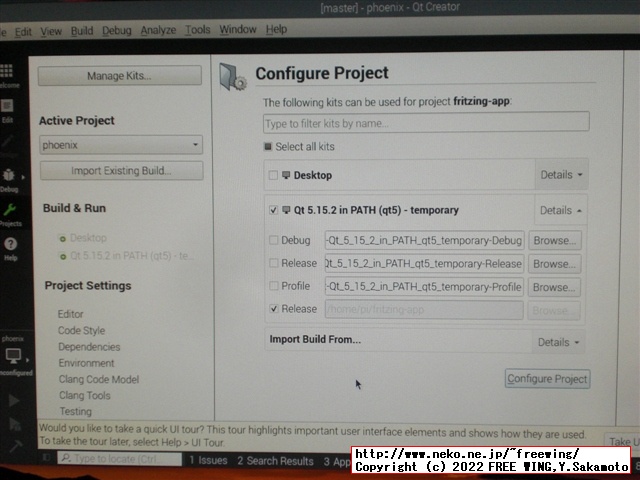Screen dimensions: 640x480
Task: Toggle the Select all kits checkbox
Action: tap(268, 147)
